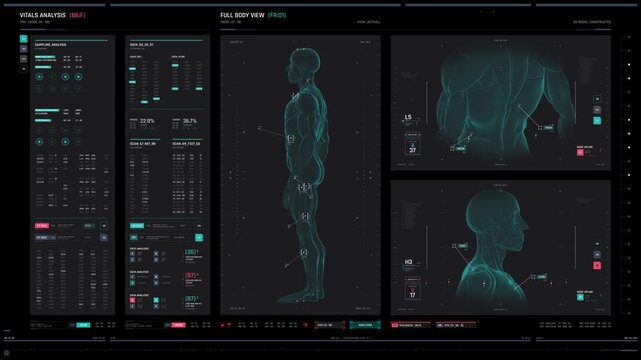641x360 pixels.
Task: Click the red play arrow in bottom bar
Action: tap(306, 325)
